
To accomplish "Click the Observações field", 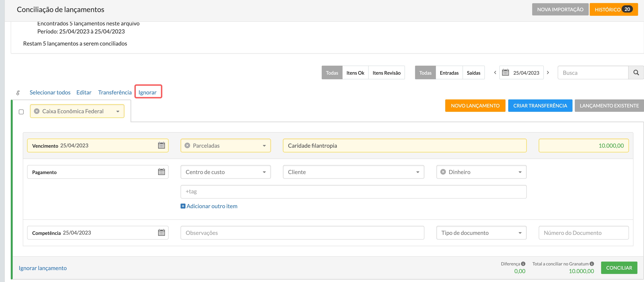I will point(302,233).
